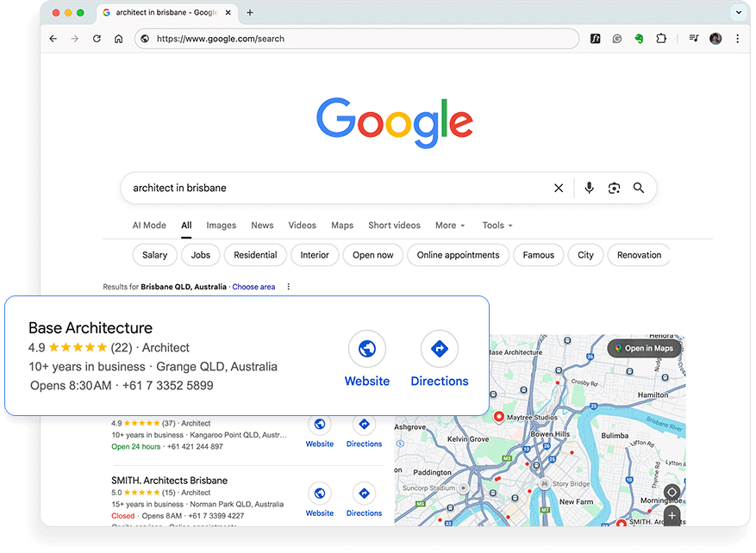Switch to the AI Mode tab

[149, 226]
